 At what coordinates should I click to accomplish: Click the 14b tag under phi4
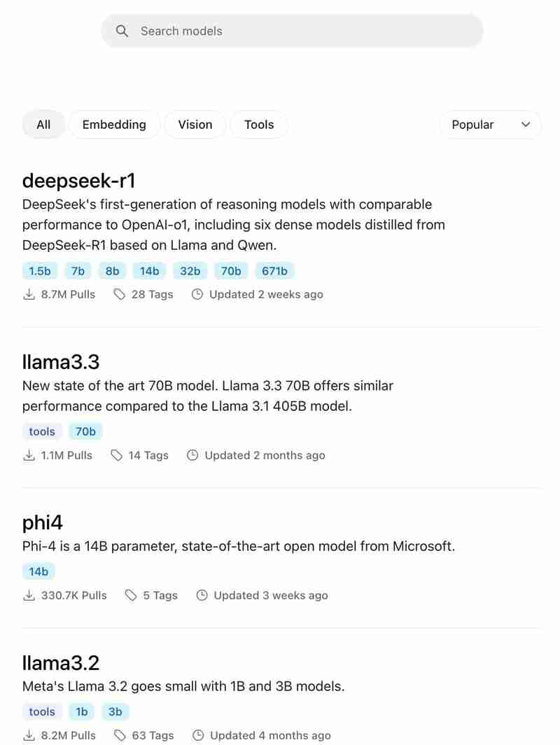[x=38, y=571]
